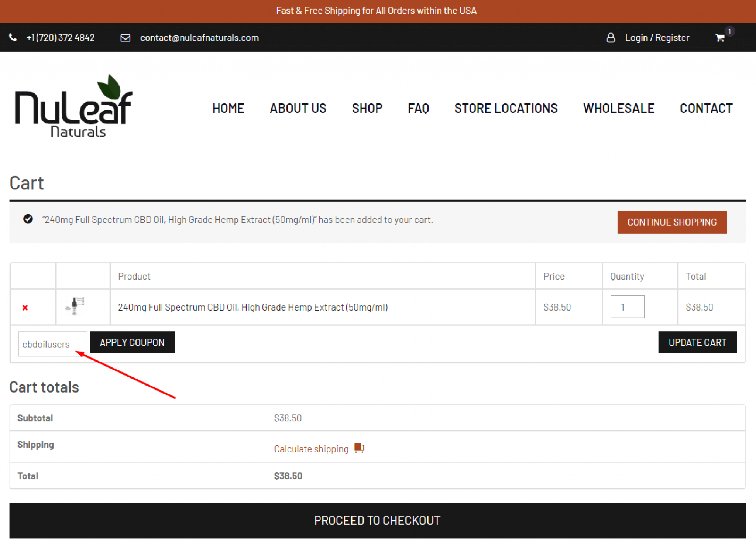Click the CBD oil product thumbnail
Image resolution: width=756 pixels, height=548 pixels.
[75, 306]
